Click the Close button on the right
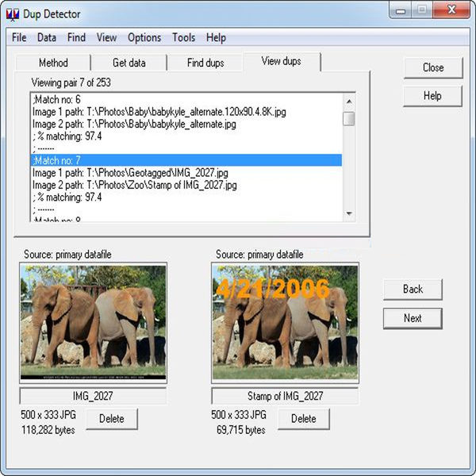The height and width of the screenshot is (476, 476). pos(433,67)
